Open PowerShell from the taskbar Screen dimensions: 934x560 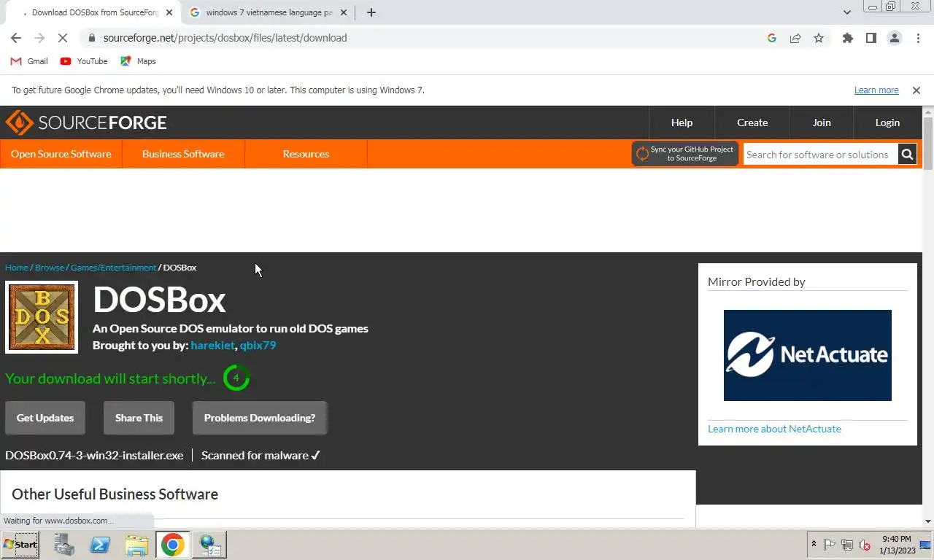click(x=100, y=545)
